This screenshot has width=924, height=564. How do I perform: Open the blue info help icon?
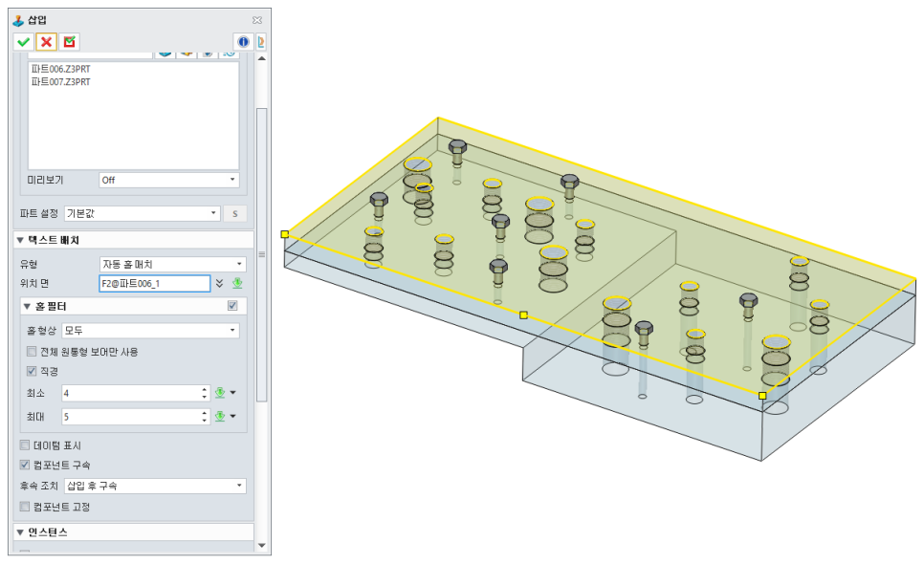243,41
